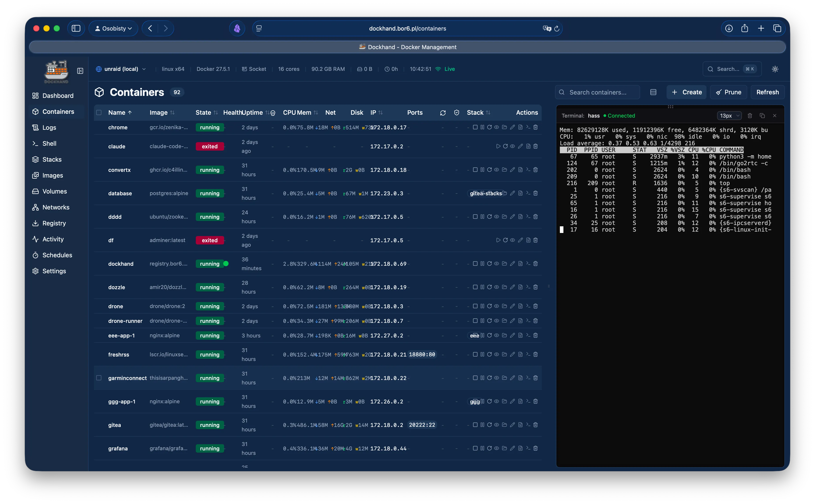Toggle inspect eye for the drone container
The height and width of the screenshot is (504, 815).
[496, 306]
